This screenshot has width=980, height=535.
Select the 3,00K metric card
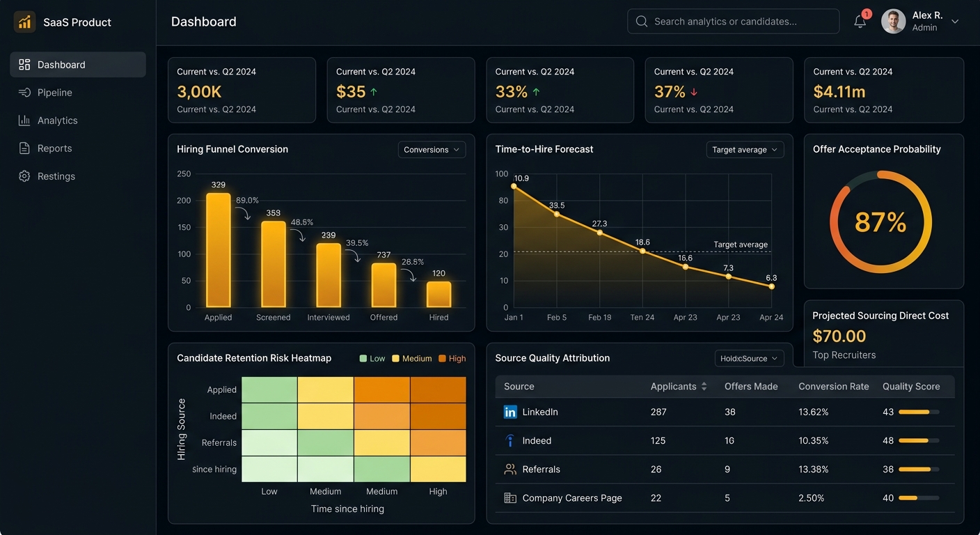[242, 90]
